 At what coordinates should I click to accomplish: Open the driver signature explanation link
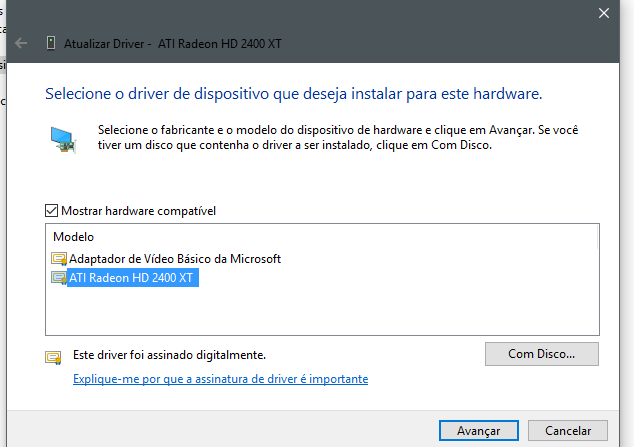220,379
